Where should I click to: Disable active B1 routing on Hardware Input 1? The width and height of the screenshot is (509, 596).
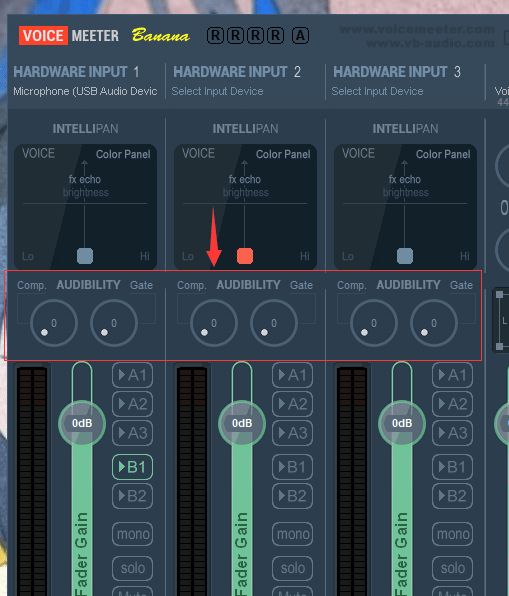(x=132, y=467)
